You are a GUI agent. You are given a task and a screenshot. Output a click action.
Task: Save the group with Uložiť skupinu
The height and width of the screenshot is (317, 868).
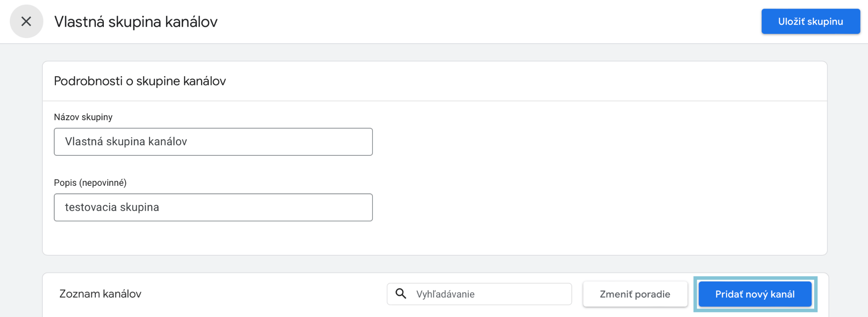[x=810, y=21]
